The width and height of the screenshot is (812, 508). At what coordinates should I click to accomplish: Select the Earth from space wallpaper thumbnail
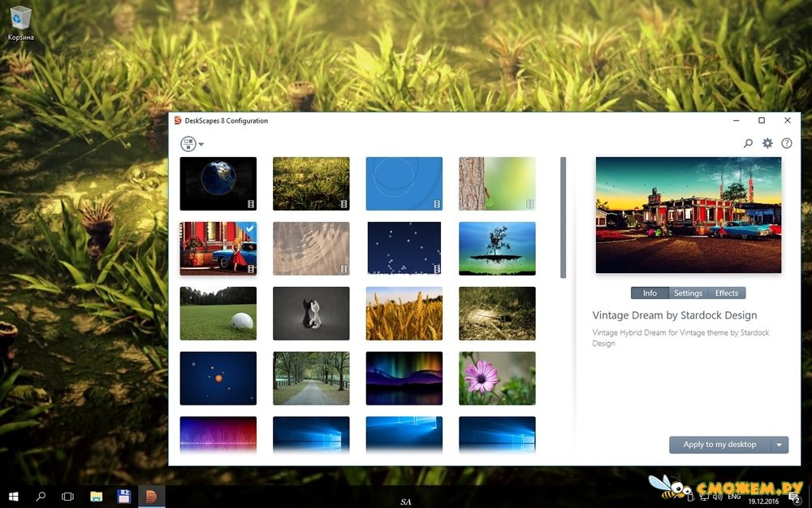pyautogui.click(x=218, y=184)
